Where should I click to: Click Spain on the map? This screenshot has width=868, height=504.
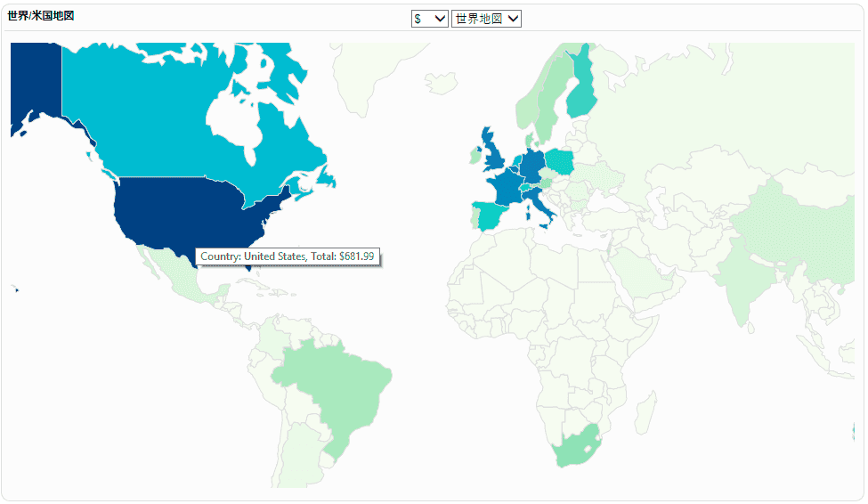coord(490,215)
